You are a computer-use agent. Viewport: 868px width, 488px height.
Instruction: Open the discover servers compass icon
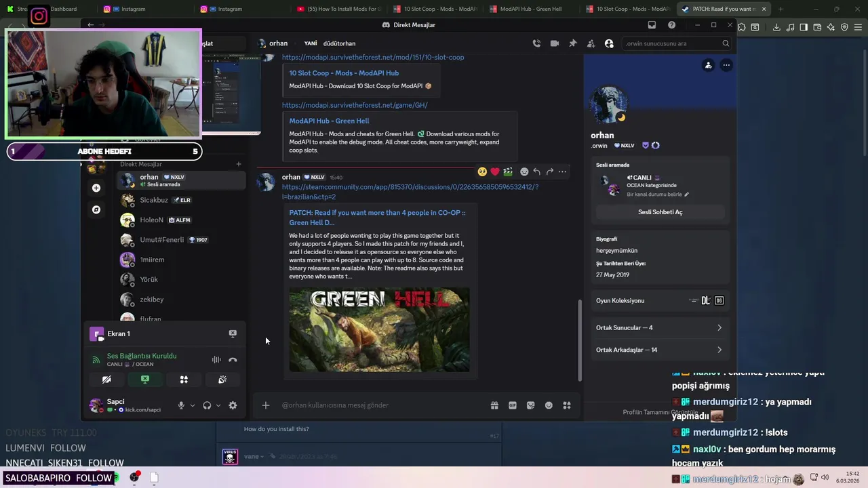[96, 209]
